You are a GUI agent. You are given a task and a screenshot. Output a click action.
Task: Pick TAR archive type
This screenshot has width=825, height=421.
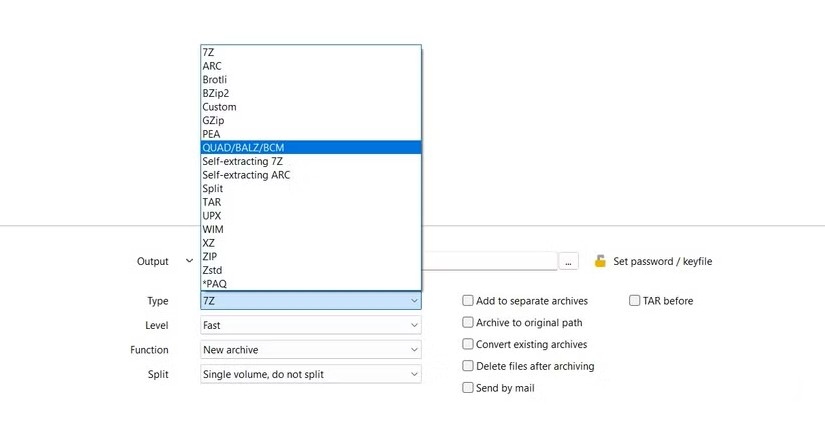click(311, 202)
